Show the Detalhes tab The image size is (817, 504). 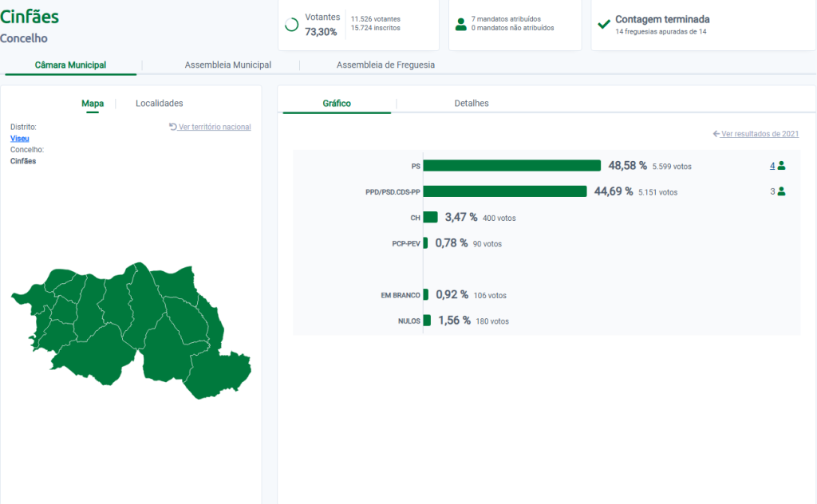tap(471, 104)
